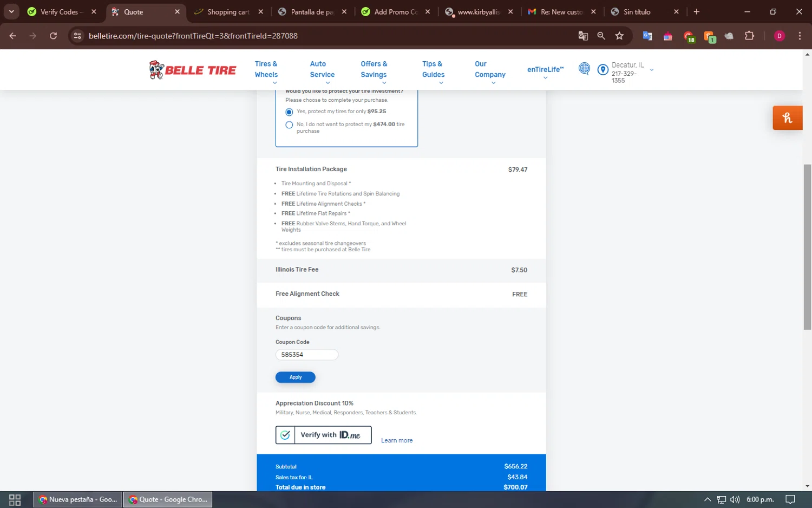The image size is (812, 508).
Task: Click the store location pin icon
Action: click(x=603, y=69)
